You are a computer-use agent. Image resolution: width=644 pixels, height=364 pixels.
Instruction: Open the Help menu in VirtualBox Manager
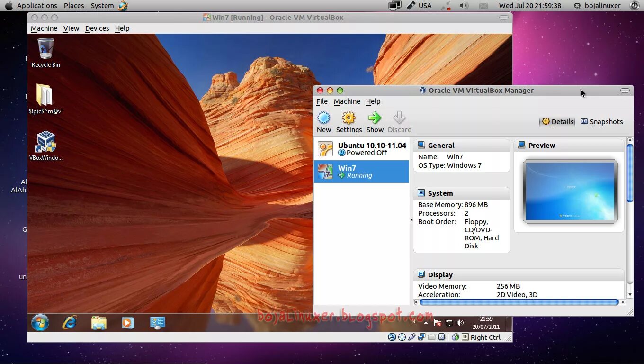pos(373,101)
